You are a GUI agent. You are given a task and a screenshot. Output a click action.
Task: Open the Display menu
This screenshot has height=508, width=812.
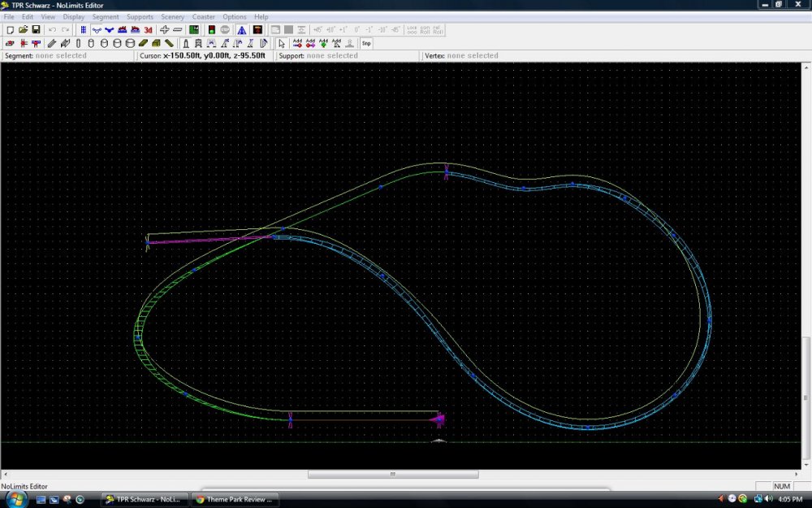click(x=74, y=16)
